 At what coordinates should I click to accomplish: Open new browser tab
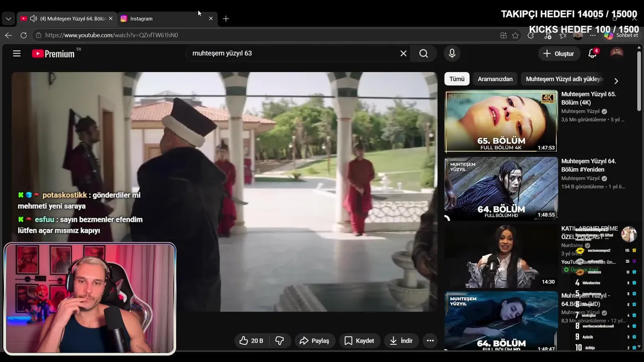[226, 19]
